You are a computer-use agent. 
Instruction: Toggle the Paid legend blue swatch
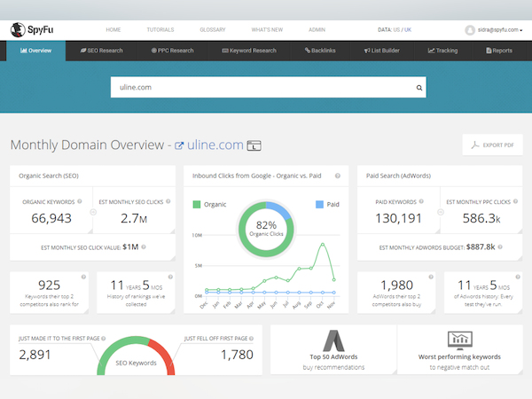pyautogui.click(x=319, y=204)
